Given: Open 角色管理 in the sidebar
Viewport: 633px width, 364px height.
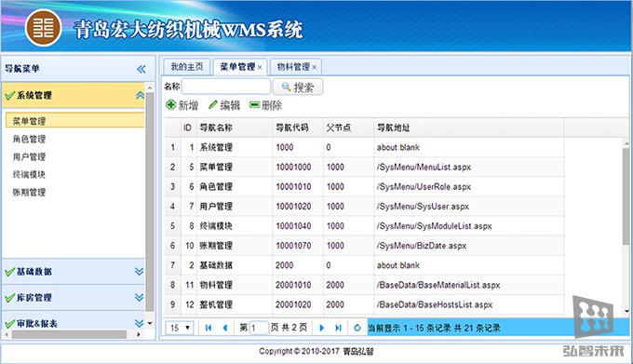Looking at the screenshot, I should pos(29,139).
